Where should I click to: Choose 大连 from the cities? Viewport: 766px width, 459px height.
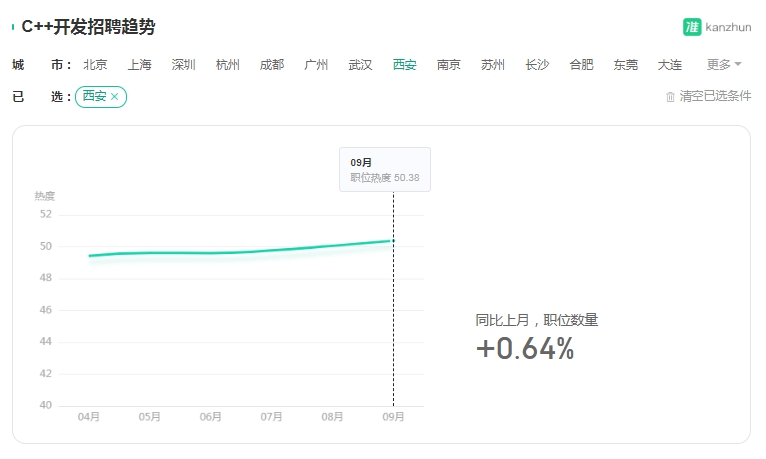point(669,64)
